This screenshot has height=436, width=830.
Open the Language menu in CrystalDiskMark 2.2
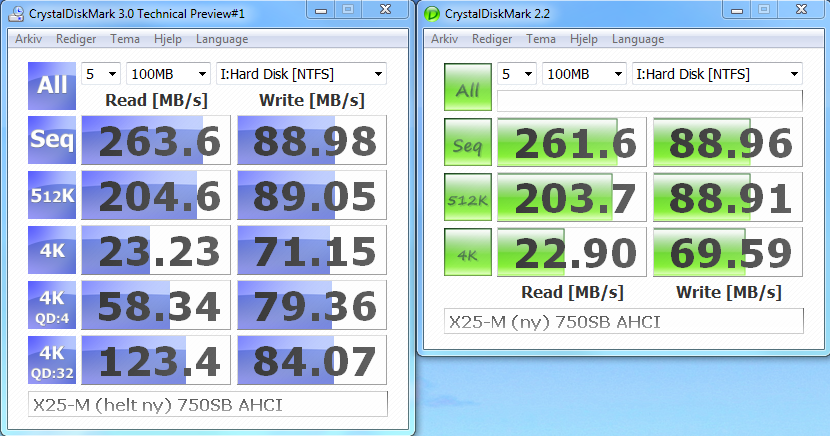tap(638, 39)
